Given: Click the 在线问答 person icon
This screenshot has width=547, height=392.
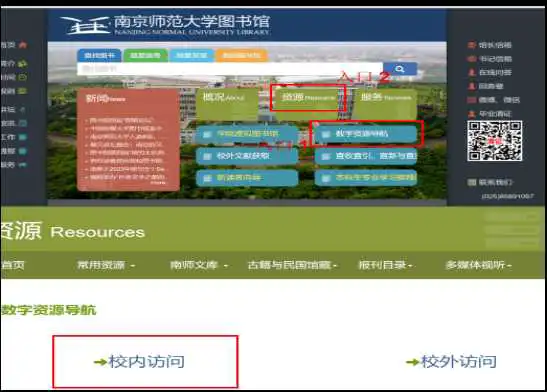Looking at the screenshot, I should click(x=472, y=72).
